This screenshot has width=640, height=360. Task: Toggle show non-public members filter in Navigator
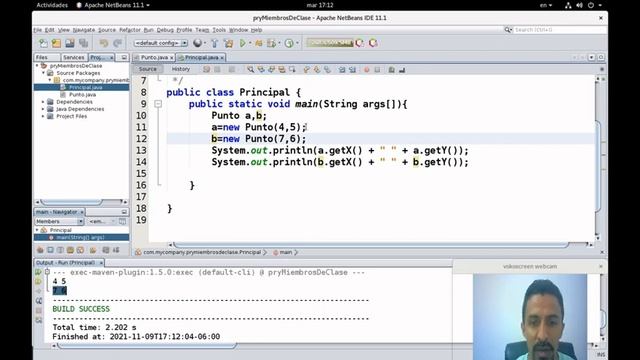coord(70,250)
